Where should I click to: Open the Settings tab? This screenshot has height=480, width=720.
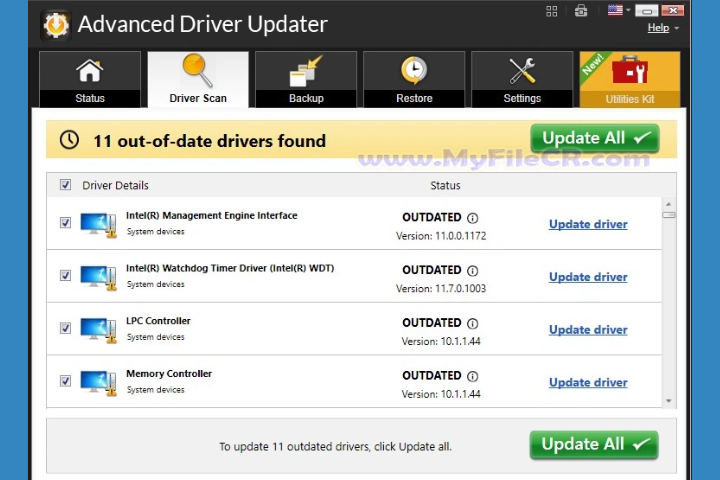pyautogui.click(x=522, y=79)
